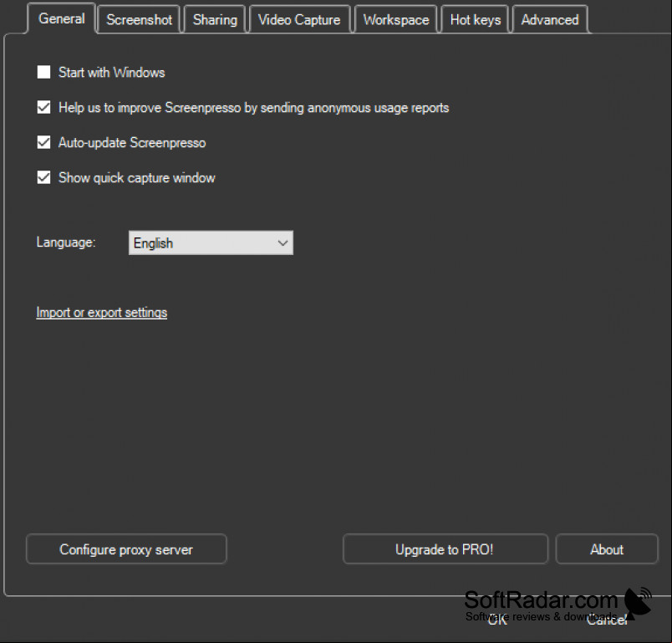Image resolution: width=672 pixels, height=643 pixels.
Task: Enable Start with Windows checkbox
Action: [x=43, y=72]
